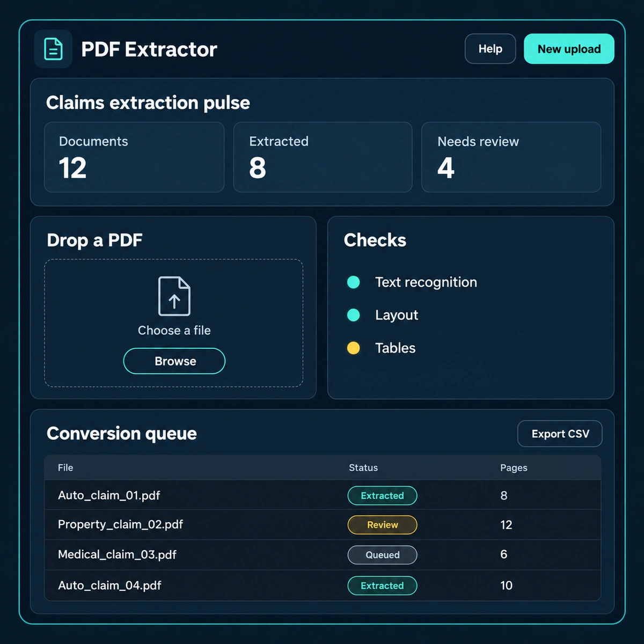Click the PDF Extractor app title
This screenshot has height=644, width=644.
click(149, 49)
